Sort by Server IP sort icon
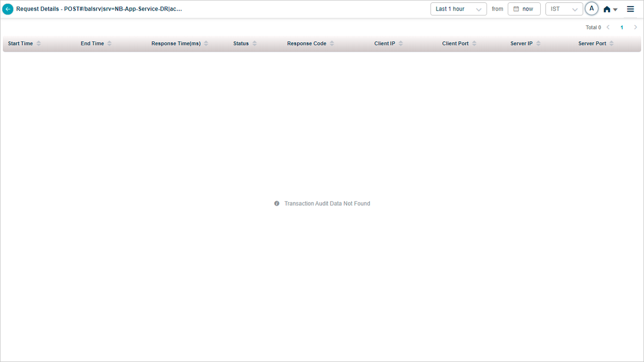 click(539, 44)
